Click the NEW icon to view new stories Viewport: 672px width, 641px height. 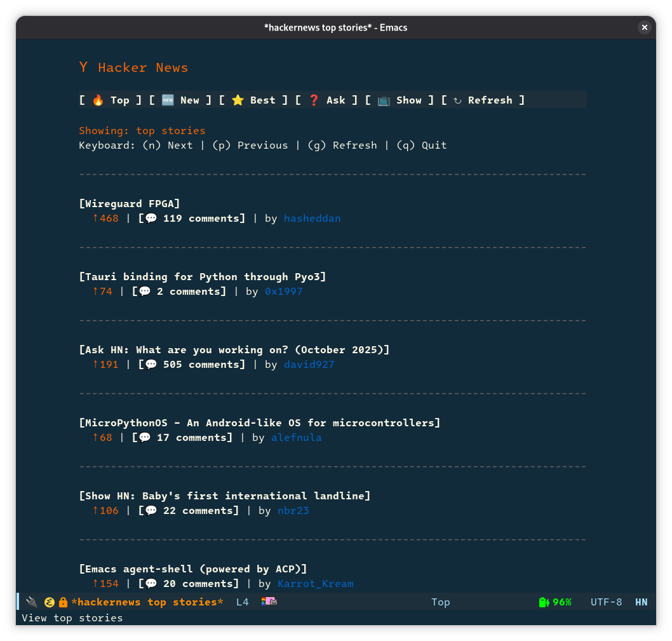[x=168, y=100]
